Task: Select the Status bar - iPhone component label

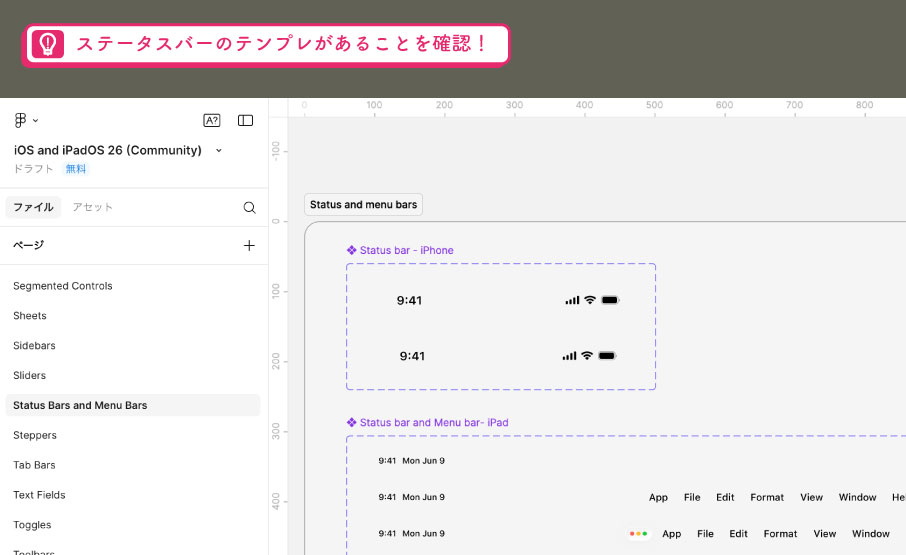Action: pos(406,250)
